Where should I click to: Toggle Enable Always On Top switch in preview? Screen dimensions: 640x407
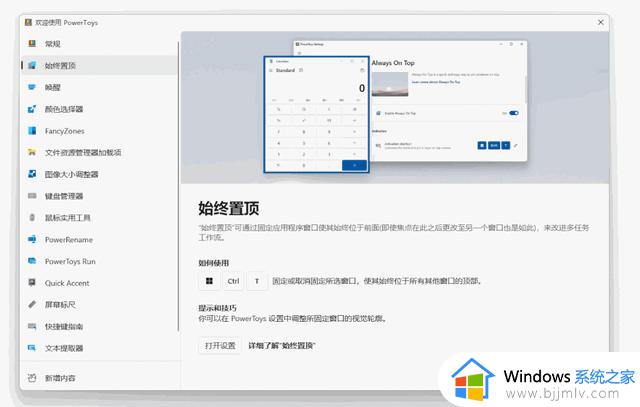[514, 113]
